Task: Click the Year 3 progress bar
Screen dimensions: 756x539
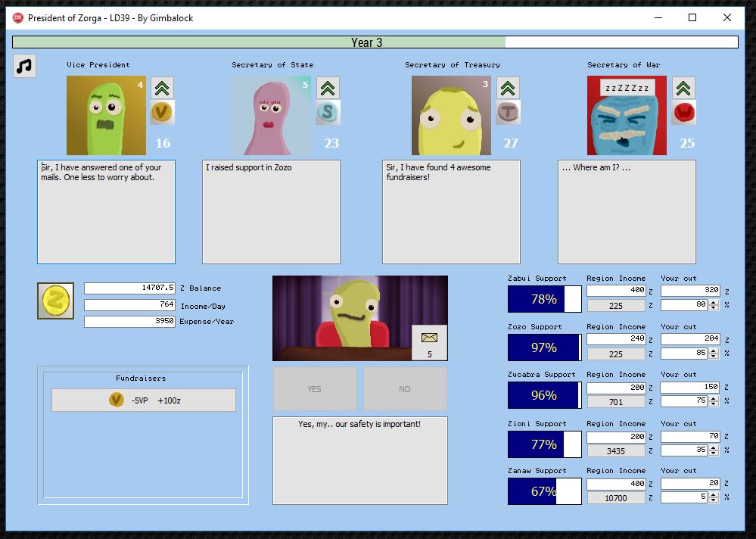Action: (x=375, y=42)
